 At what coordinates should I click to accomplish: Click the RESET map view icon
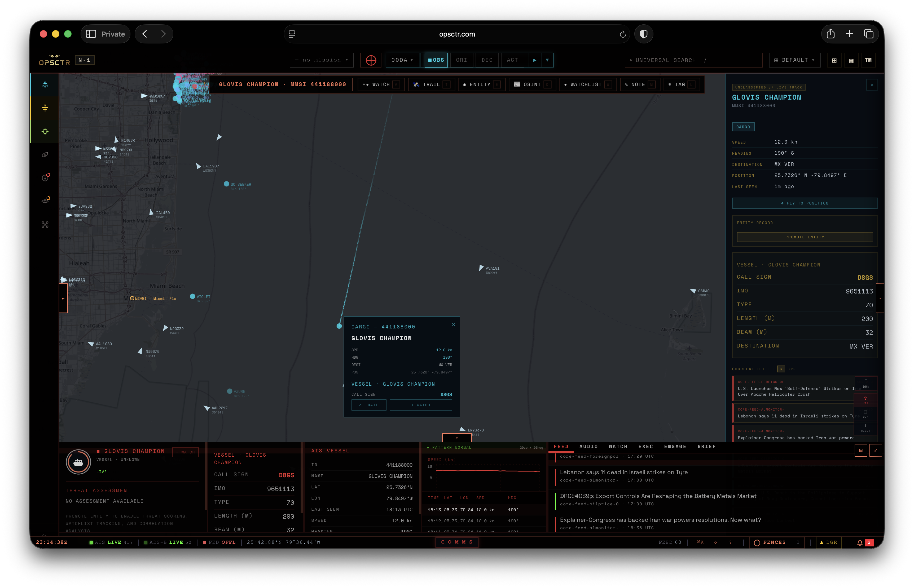click(x=865, y=428)
